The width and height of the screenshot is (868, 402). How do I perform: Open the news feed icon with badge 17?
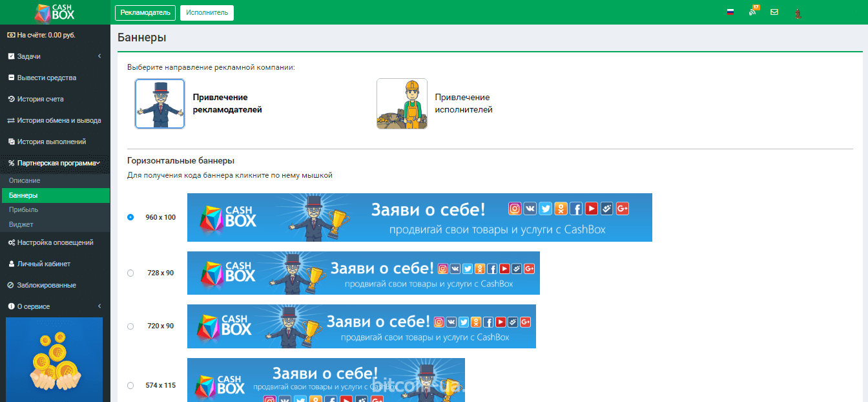tap(753, 12)
